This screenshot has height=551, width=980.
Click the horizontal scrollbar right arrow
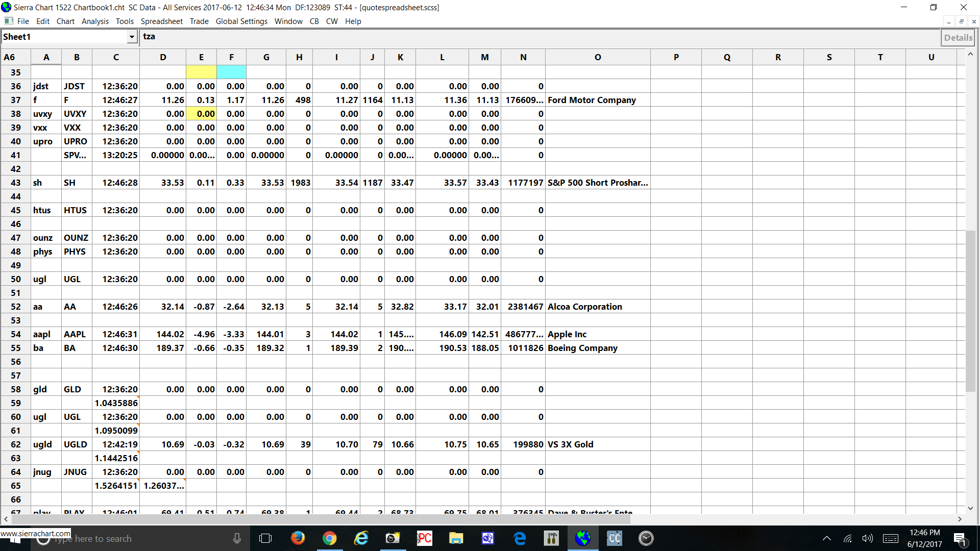point(960,519)
